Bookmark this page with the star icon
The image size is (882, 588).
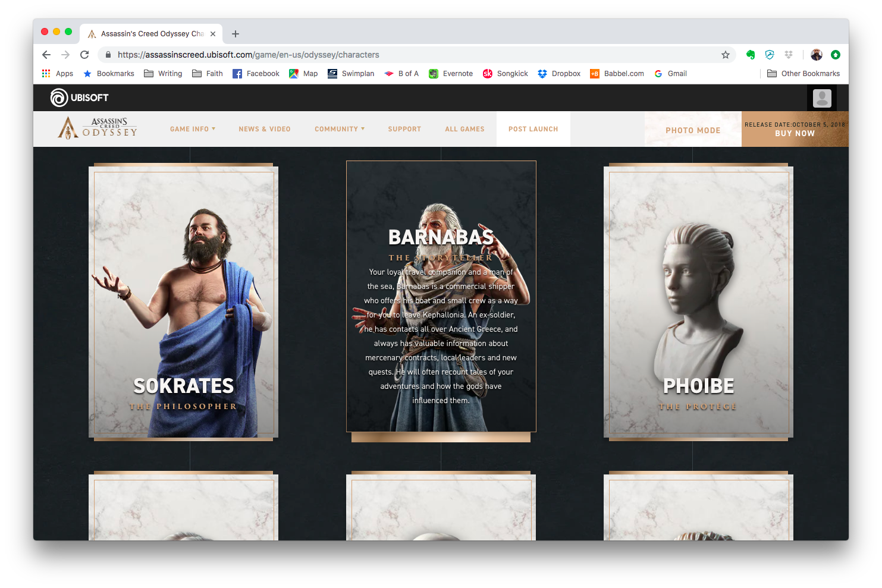(x=726, y=55)
